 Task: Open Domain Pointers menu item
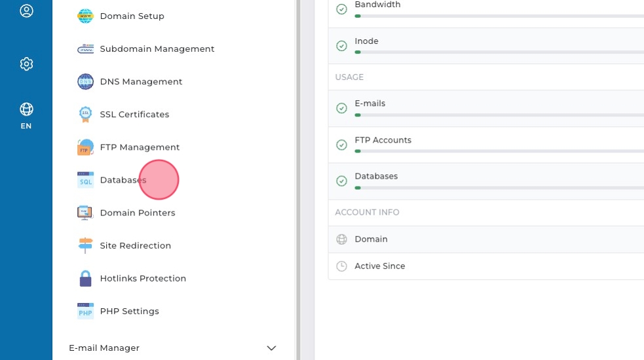point(137,213)
